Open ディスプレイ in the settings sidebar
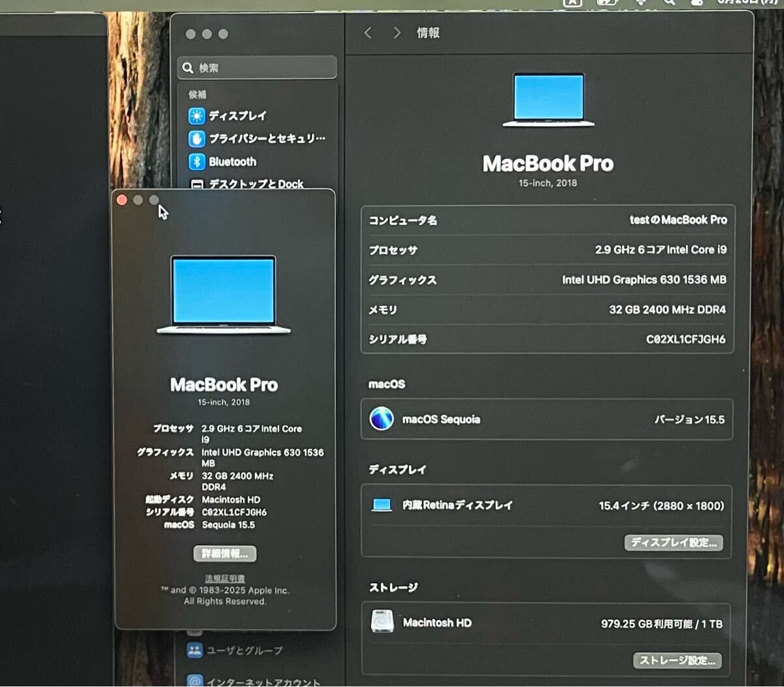 228,116
